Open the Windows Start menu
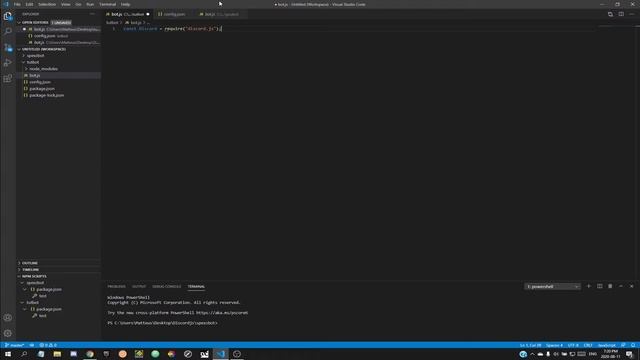Screen dimensions: 640x360 click(8, 354)
